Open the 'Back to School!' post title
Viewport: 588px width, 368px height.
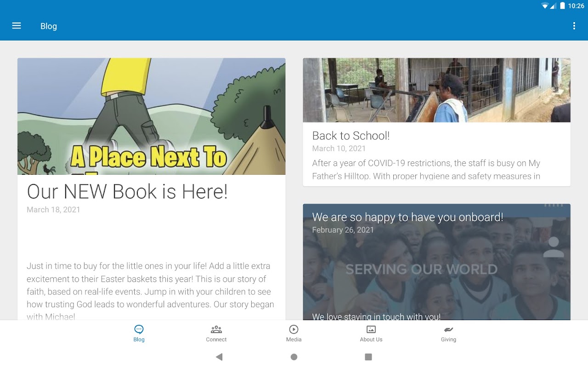(x=351, y=136)
